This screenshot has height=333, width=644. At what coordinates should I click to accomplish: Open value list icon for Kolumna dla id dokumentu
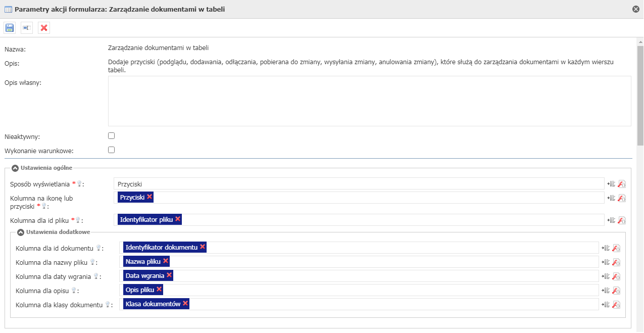605,248
